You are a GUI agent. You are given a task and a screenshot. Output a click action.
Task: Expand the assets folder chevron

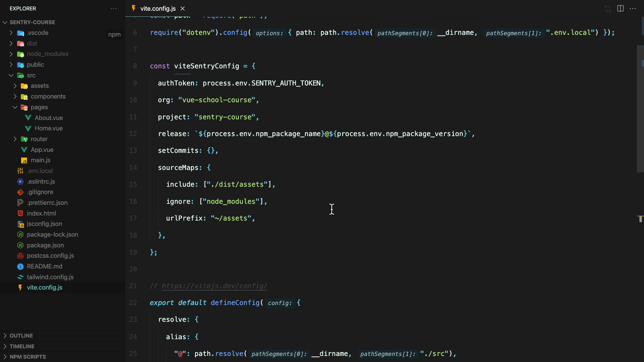coord(15,86)
